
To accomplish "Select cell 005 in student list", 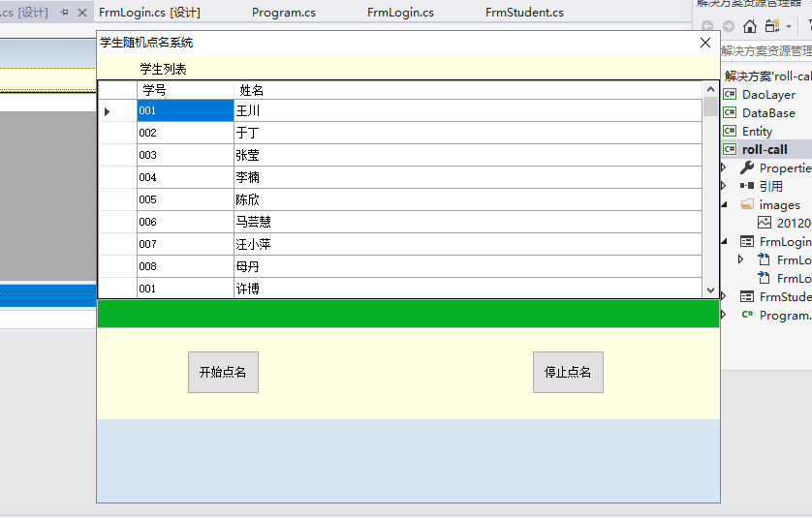I will 185,199.
